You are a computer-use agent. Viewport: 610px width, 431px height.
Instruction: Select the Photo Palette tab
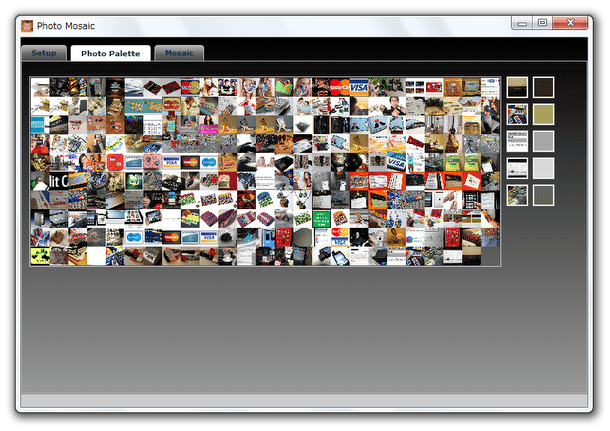coord(110,53)
